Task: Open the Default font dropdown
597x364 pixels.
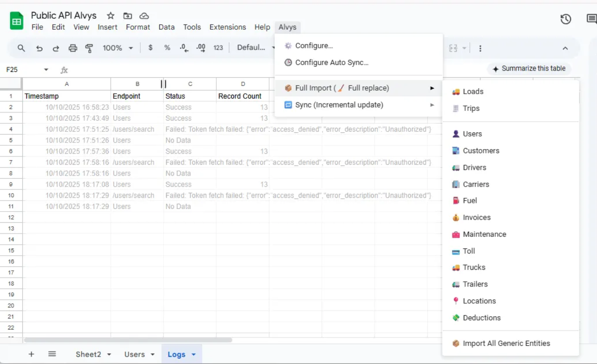Action: click(x=255, y=48)
